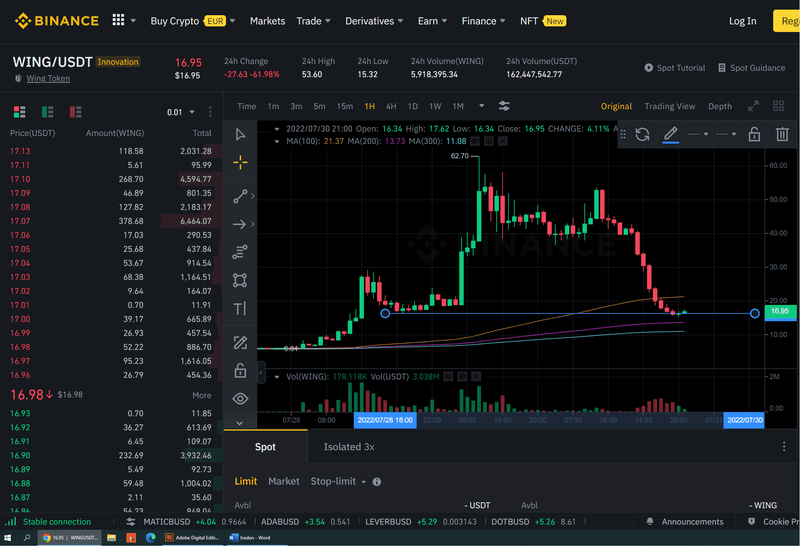Remove the Vol indicator with X
The height and width of the screenshot is (547, 800).
pos(476,376)
